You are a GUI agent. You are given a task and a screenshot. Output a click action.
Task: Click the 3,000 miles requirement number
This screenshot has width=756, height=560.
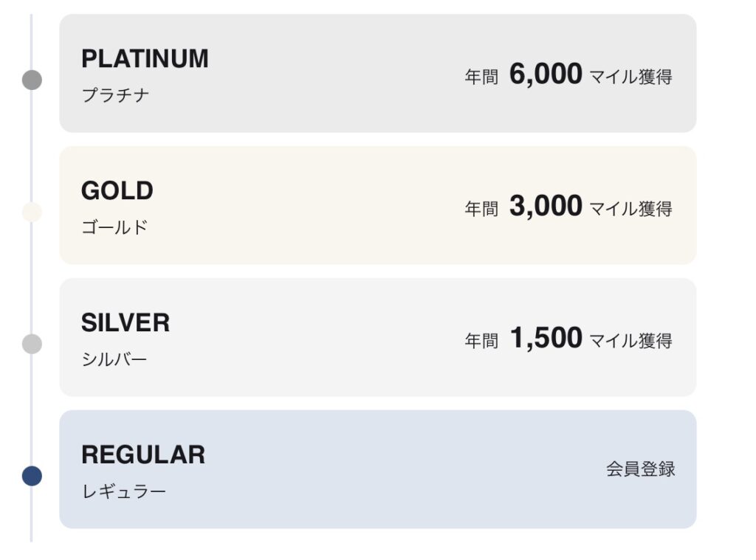point(546,207)
